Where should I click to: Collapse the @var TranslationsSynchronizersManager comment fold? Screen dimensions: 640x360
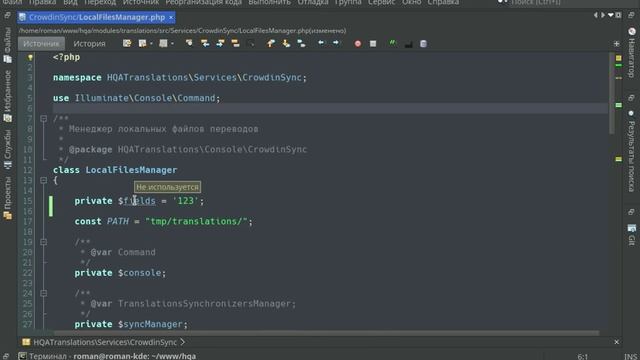tap(43, 293)
